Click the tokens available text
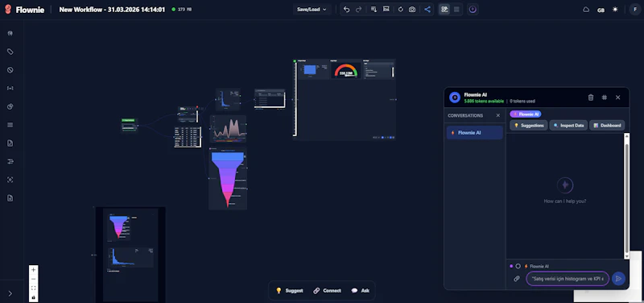 pos(484,102)
